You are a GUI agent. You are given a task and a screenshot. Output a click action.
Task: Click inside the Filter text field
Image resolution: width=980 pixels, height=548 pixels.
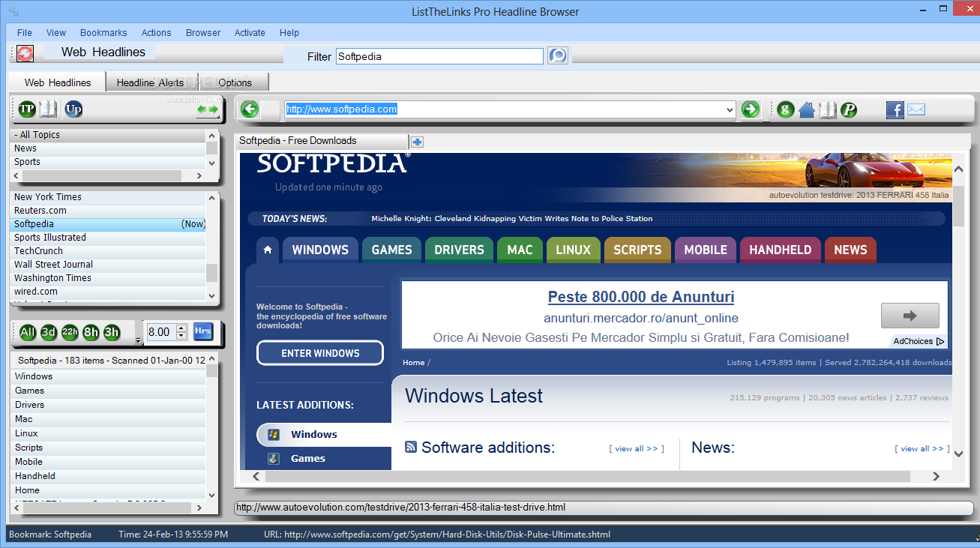point(439,56)
